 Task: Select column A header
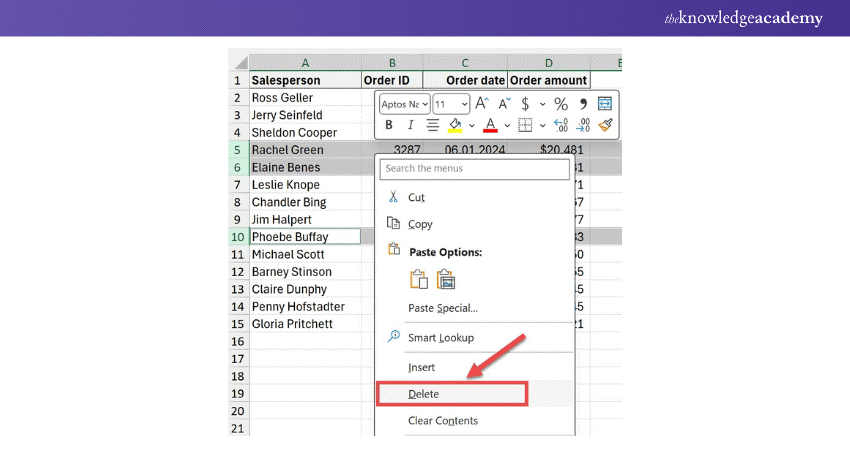tap(305, 63)
